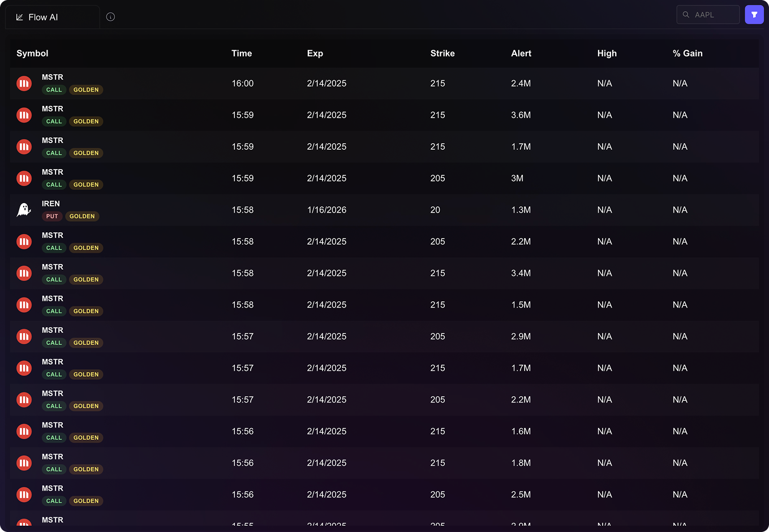This screenshot has width=769, height=532.
Task: Click the MSTR logo in the 16:00 row
Action: tap(24, 84)
